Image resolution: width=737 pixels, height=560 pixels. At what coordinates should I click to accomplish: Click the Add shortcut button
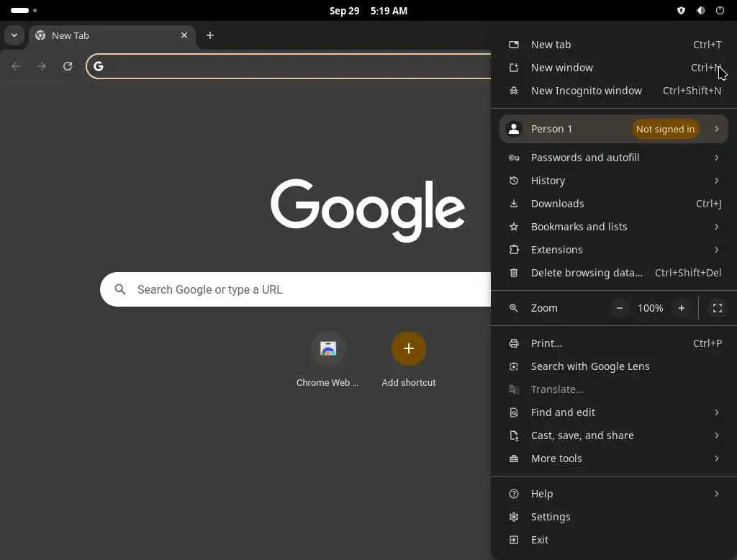(x=409, y=360)
